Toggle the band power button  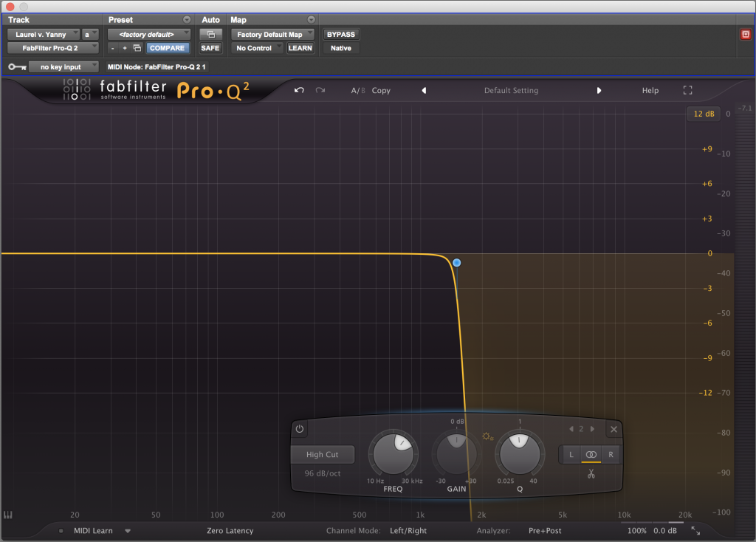tap(300, 429)
